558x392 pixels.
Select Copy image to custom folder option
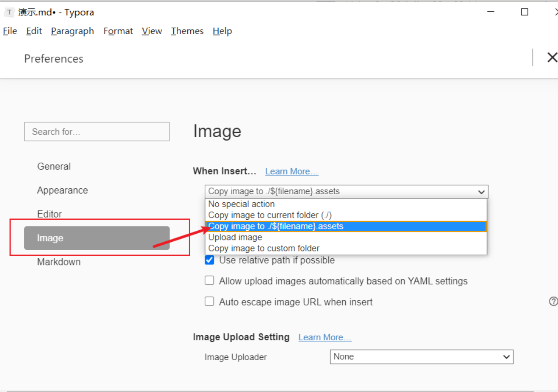(264, 248)
